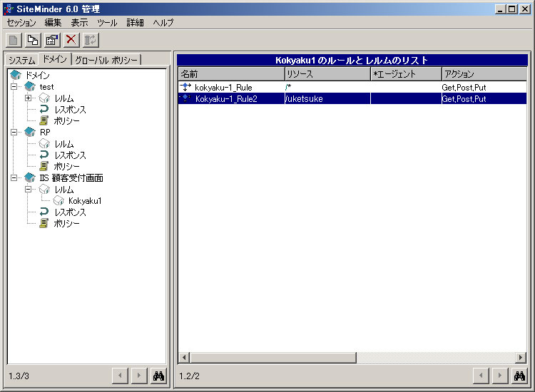Sort by the 名前 column header
Viewport: 535px width, 392px height.
tap(231, 73)
